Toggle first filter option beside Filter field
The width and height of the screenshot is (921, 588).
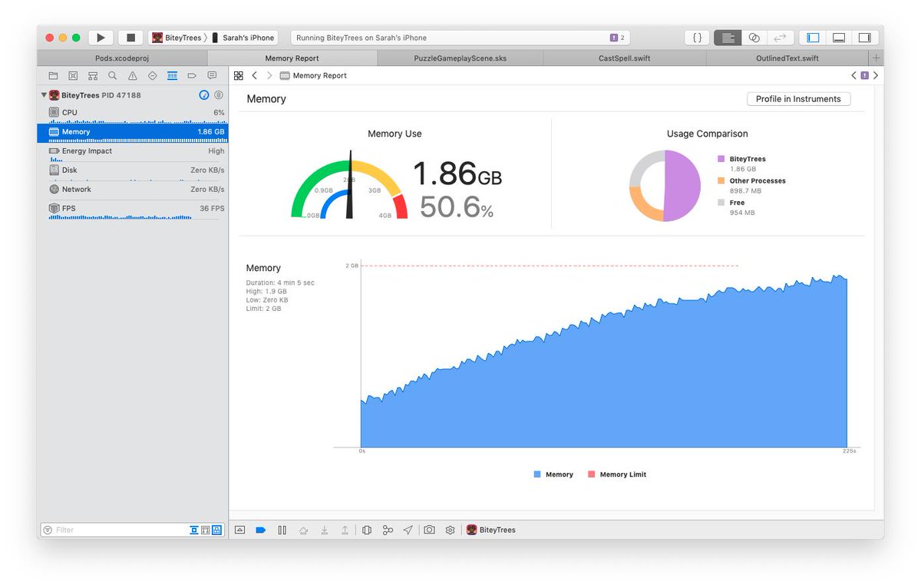[x=194, y=530]
